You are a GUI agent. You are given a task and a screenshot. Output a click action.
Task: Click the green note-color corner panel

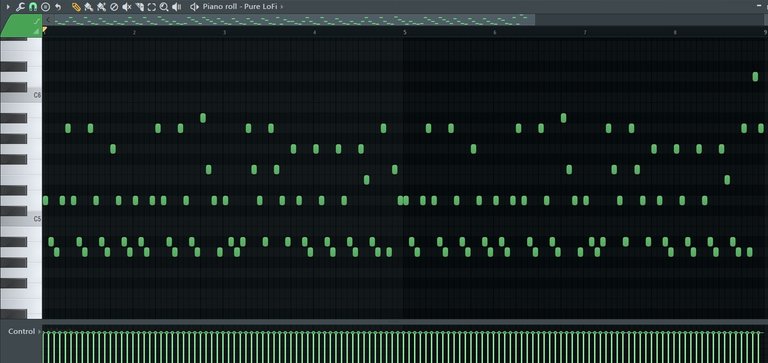pyautogui.click(x=21, y=25)
